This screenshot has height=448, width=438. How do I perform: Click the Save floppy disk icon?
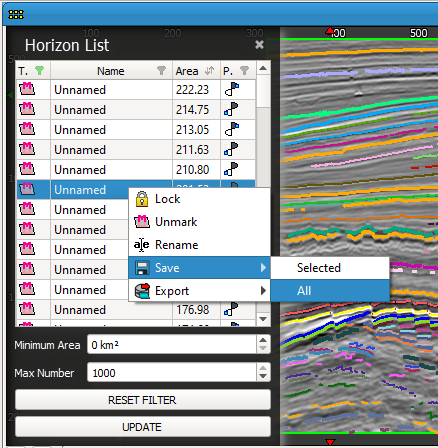point(142,268)
